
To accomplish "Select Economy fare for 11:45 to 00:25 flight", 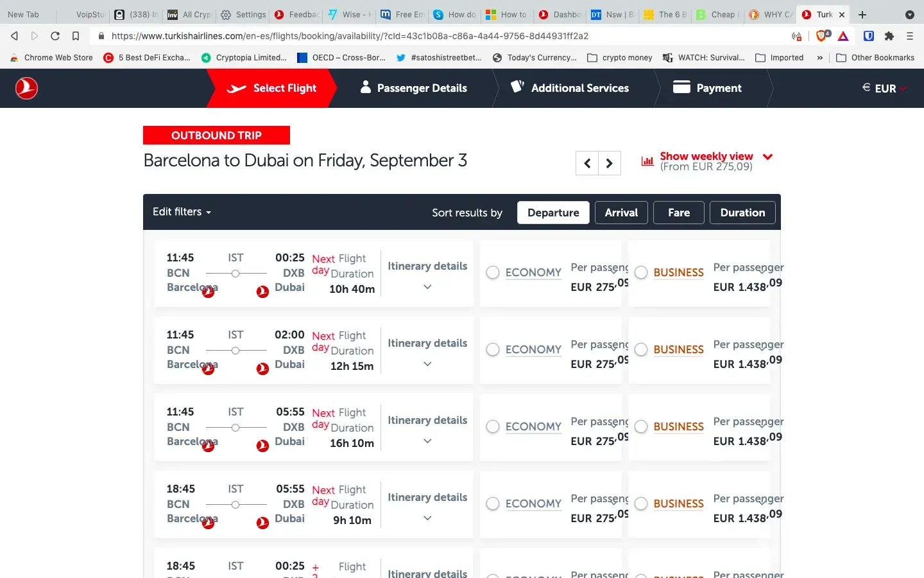I will click(493, 272).
